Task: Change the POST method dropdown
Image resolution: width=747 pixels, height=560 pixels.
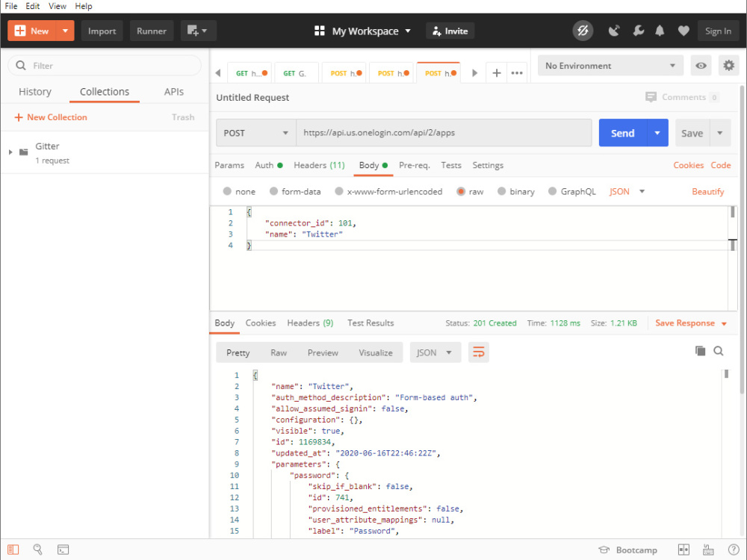Action: click(255, 133)
